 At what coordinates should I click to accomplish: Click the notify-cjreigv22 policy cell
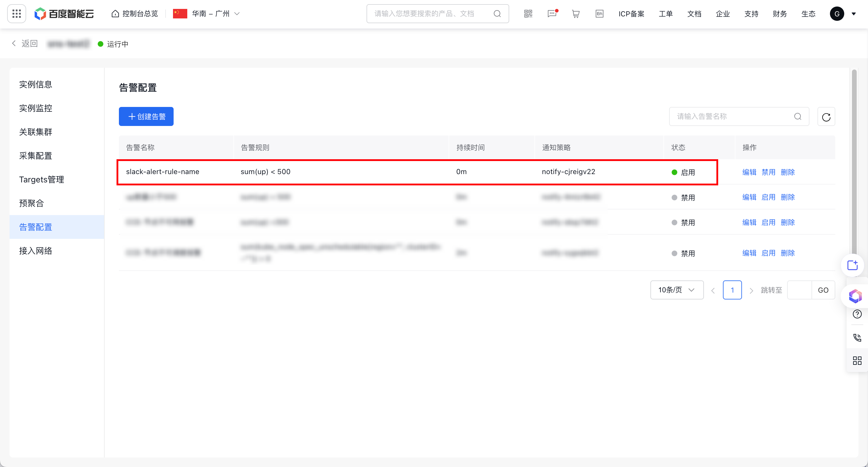568,171
